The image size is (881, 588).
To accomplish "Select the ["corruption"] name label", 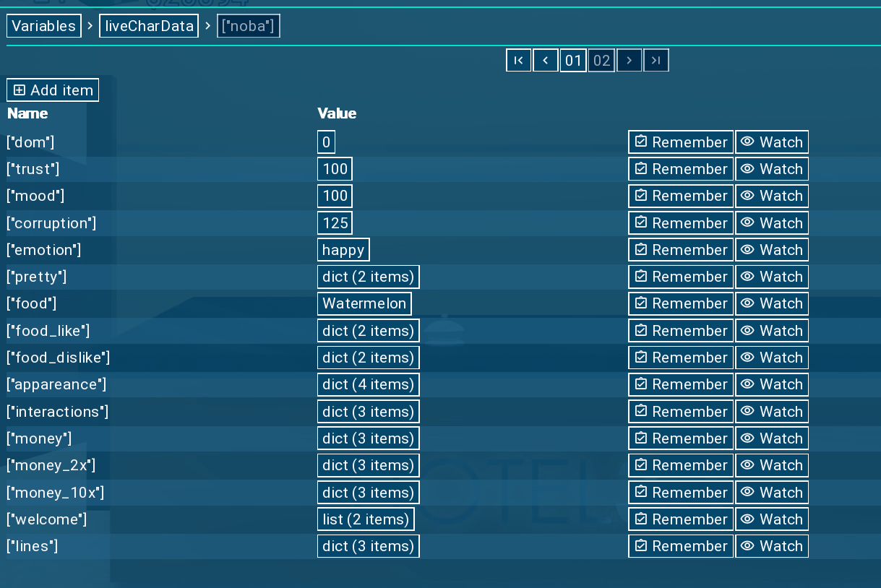I will pos(51,223).
